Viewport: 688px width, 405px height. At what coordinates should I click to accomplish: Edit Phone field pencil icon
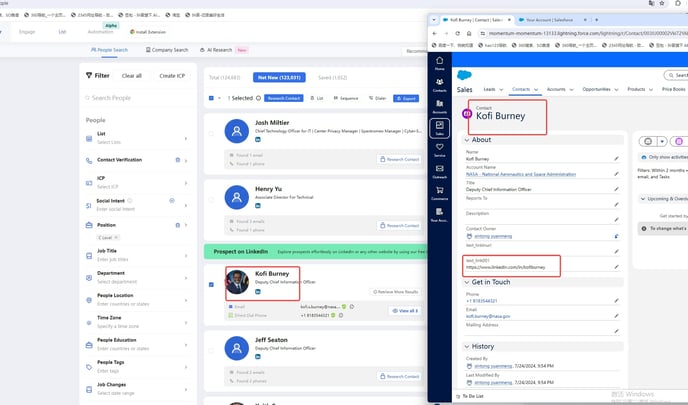pyautogui.click(x=616, y=301)
